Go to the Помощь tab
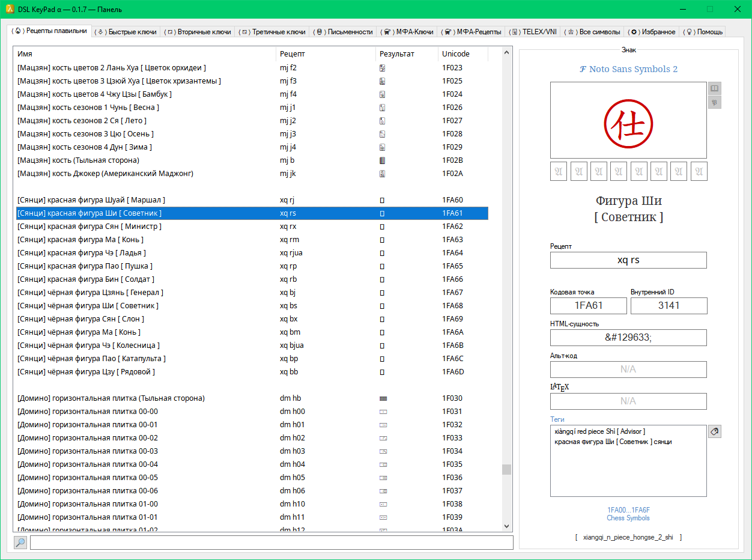Viewport: 752px width, 560px height. [x=704, y=32]
